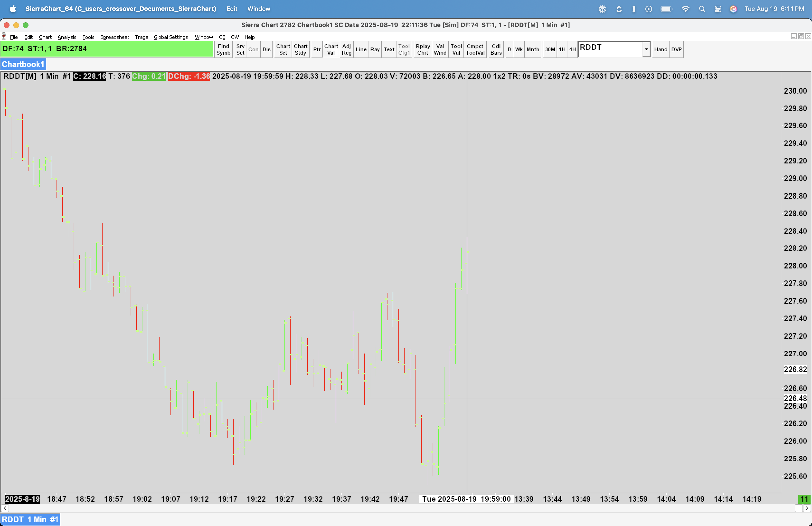The height and width of the screenshot is (526, 812).
Task: Click the Rplay Chrt replay button
Action: pyautogui.click(x=422, y=49)
